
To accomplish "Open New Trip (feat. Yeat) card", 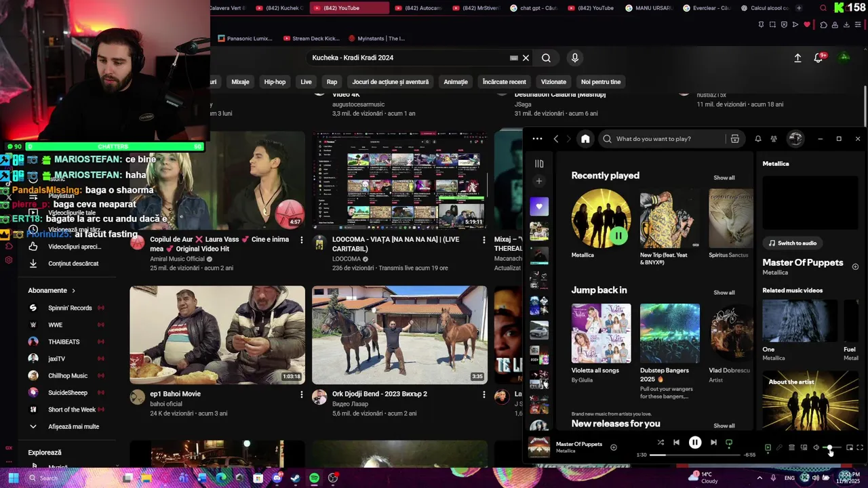I will point(669,228).
